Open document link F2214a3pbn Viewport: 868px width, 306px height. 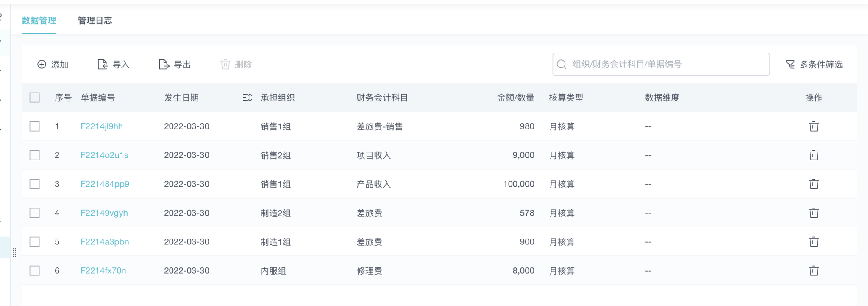pos(105,242)
